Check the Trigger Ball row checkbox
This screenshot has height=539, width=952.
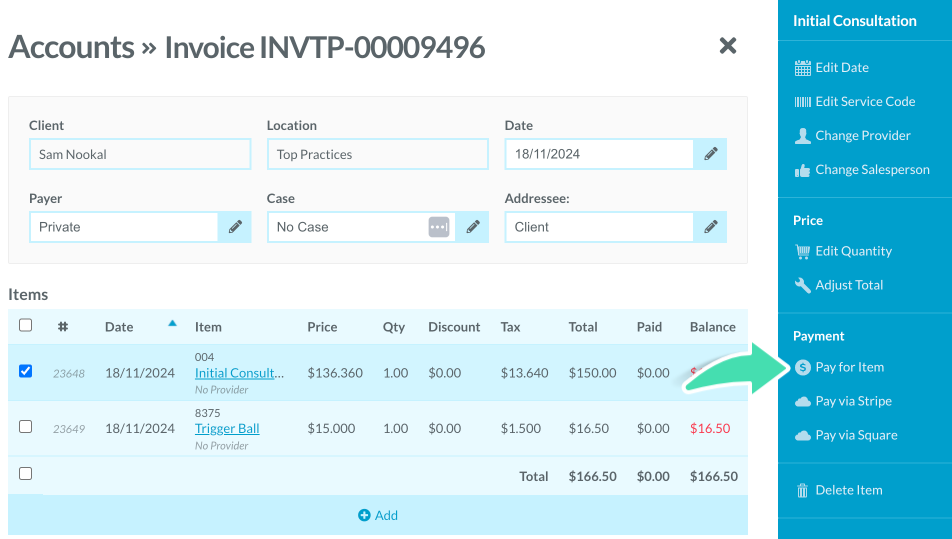[26, 426]
